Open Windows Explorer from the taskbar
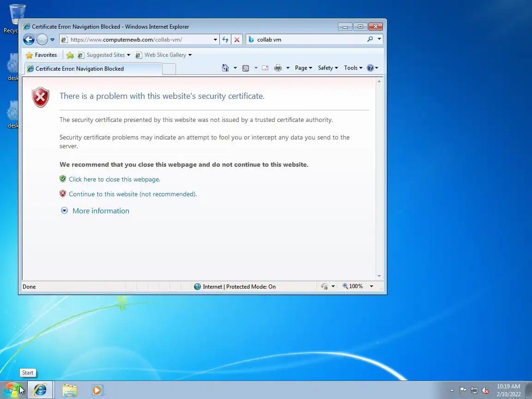Image resolution: width=532 pixels, height=399 pixels. (x=70, y=390)
